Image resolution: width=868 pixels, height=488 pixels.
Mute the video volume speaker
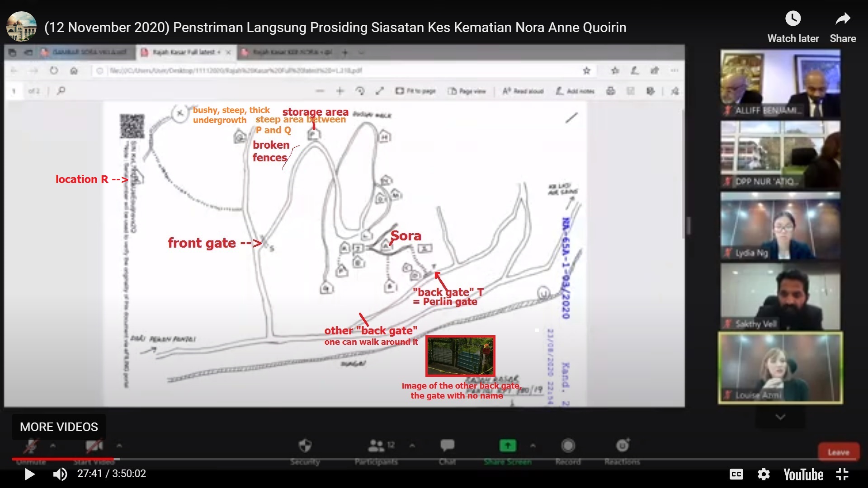(60, 474)
